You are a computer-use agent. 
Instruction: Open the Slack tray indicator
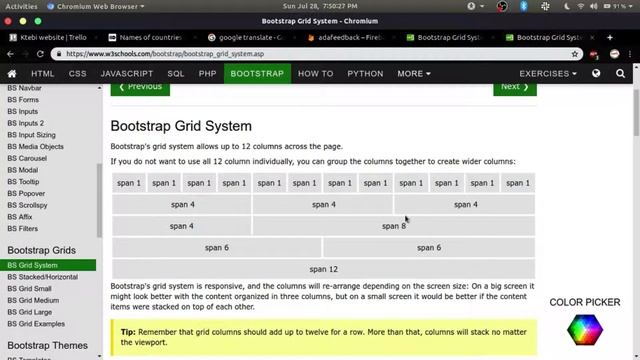pyautogui.click(x=545, y=6)
